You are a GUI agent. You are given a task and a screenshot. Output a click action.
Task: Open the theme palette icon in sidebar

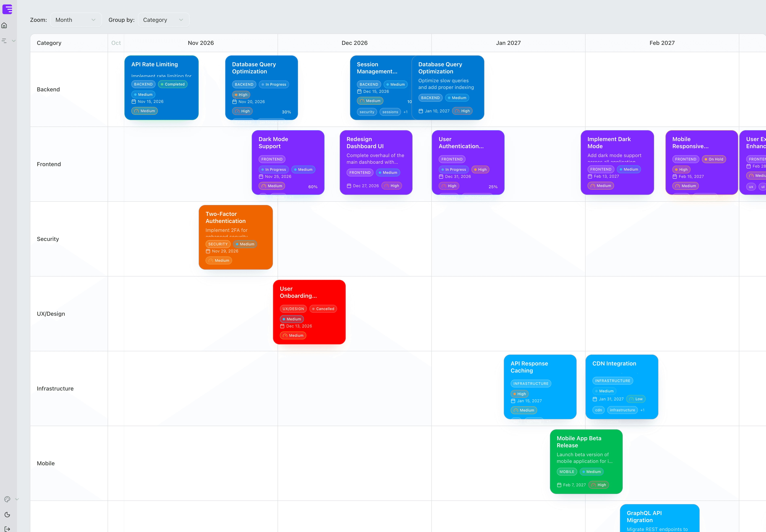click(7, 499)
